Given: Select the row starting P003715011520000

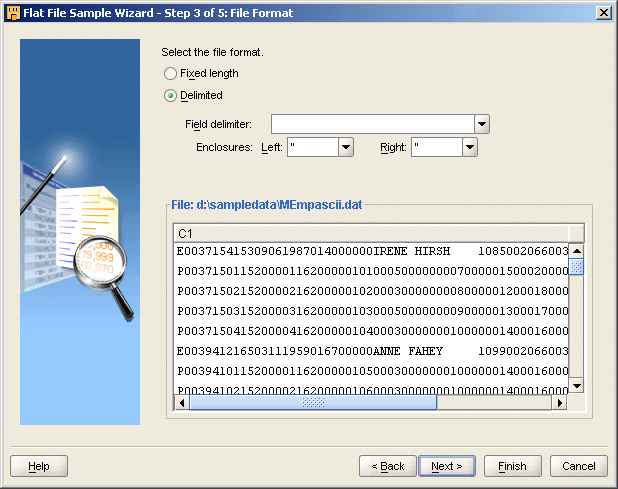Looking at the screenshot, I should coord(371,271).
